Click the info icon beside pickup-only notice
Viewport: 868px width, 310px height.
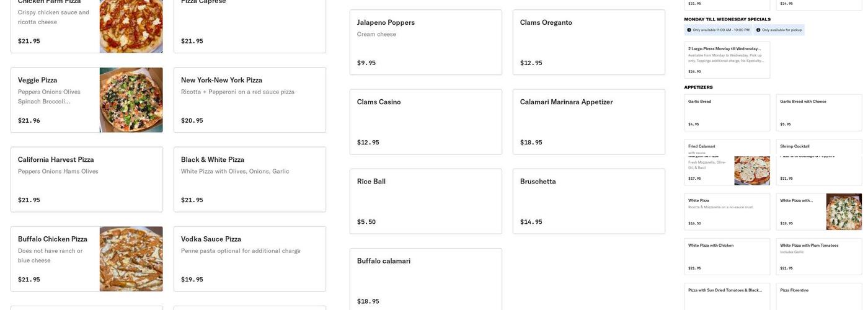(758, 30)
